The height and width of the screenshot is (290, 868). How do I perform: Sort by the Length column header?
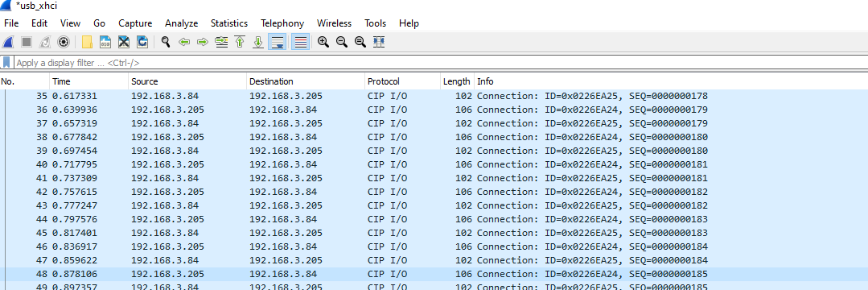pos(457,81)
